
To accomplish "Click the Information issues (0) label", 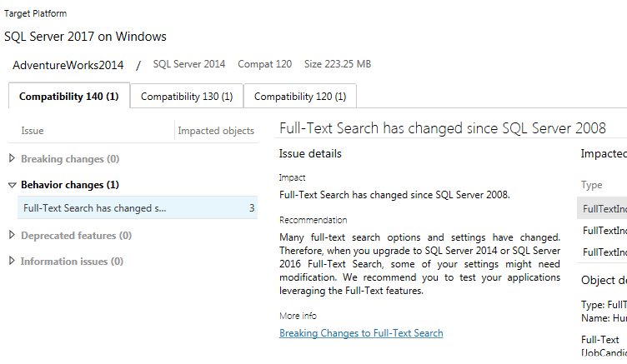I will 72,262.
